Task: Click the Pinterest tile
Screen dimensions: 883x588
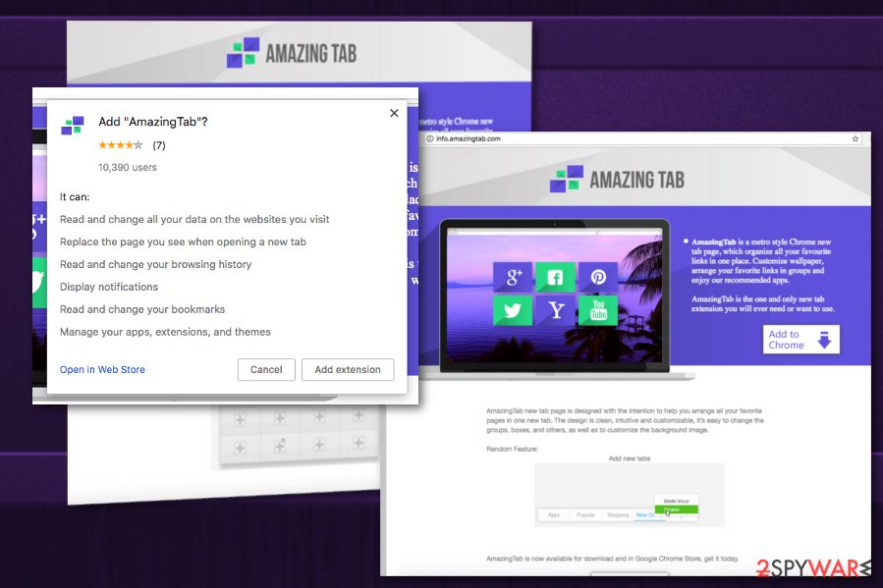Action: [598, 277]
